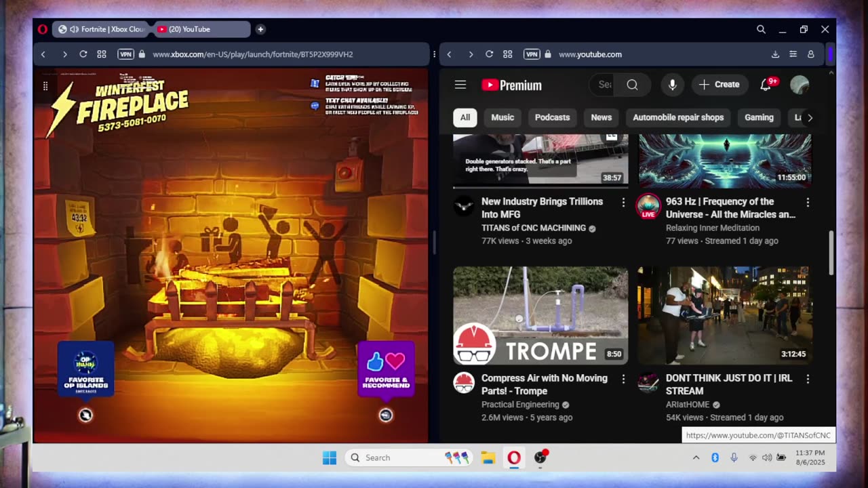
Task: Open the Windows Start menu
Action: click(330, 457)
